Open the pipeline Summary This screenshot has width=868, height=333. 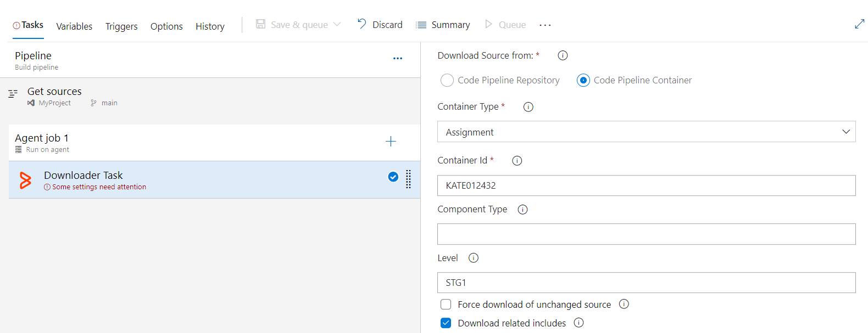click(x=443, y=25)
